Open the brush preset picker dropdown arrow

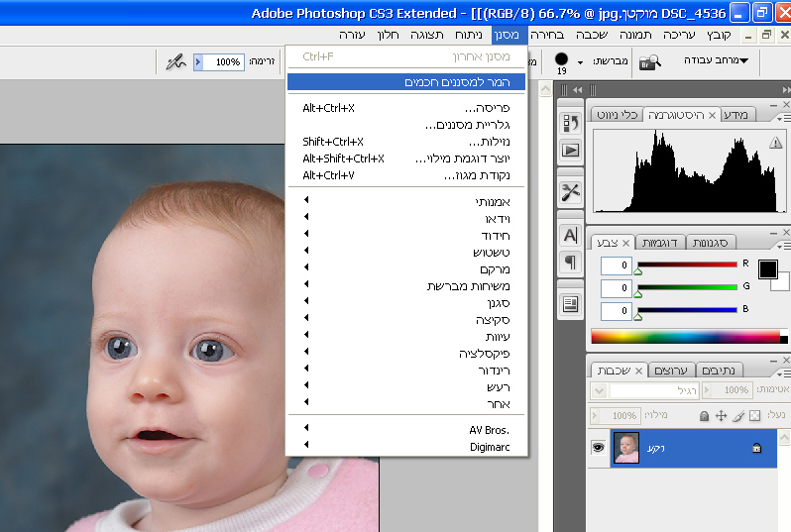[x=580, y=61]
